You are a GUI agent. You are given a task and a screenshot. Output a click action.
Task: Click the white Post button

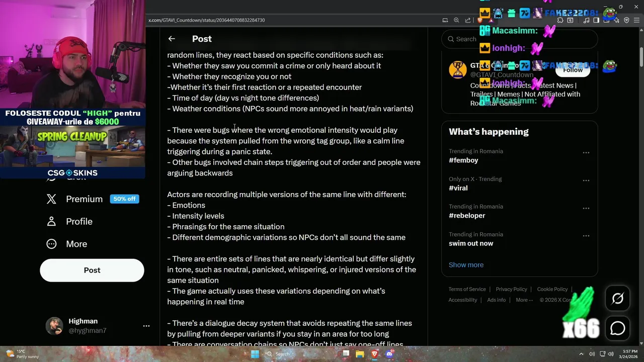coord(92,270)
